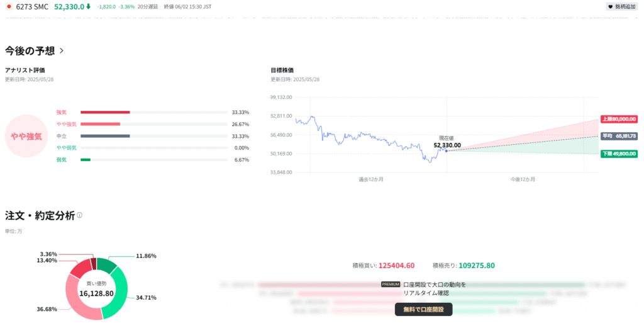
Task: Click the 強気 red rating bar
Action: point(105,112)
